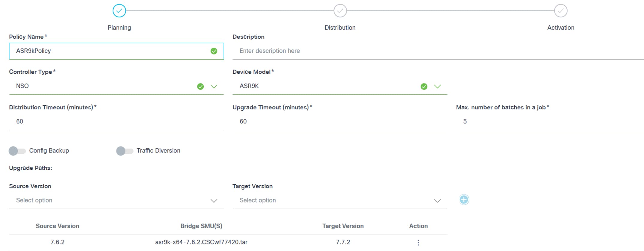Click the green validation check beside ASR9K
This screenshot has width=644, height=251.
424,87
